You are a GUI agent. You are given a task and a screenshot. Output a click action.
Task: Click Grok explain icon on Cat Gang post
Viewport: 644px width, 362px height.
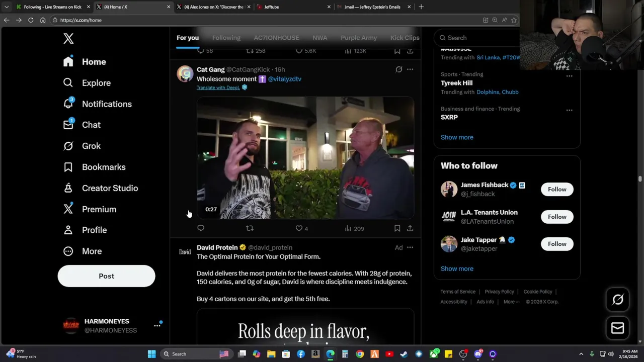pos(398,69)
